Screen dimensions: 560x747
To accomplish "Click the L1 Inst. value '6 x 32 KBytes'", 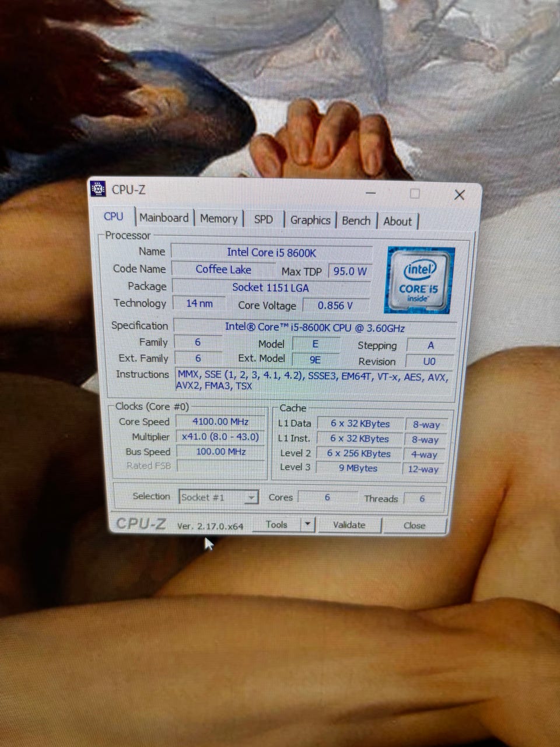I will tap(359, 438).
